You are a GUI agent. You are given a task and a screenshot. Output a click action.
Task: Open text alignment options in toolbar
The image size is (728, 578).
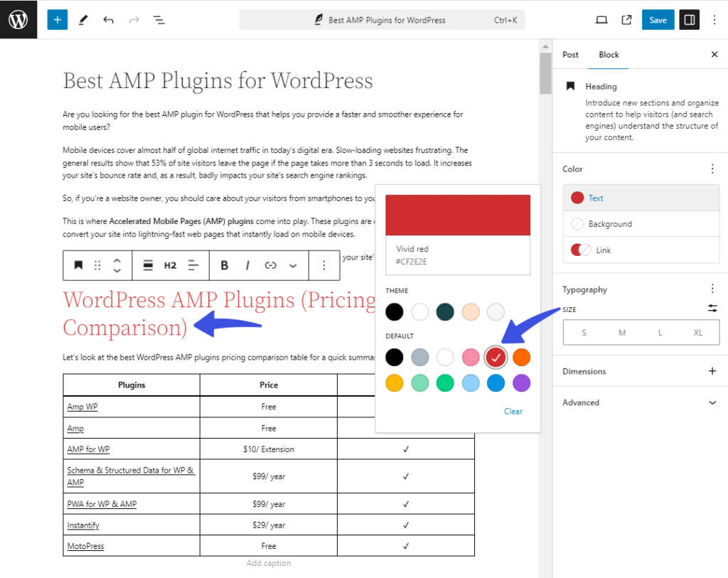193,265
